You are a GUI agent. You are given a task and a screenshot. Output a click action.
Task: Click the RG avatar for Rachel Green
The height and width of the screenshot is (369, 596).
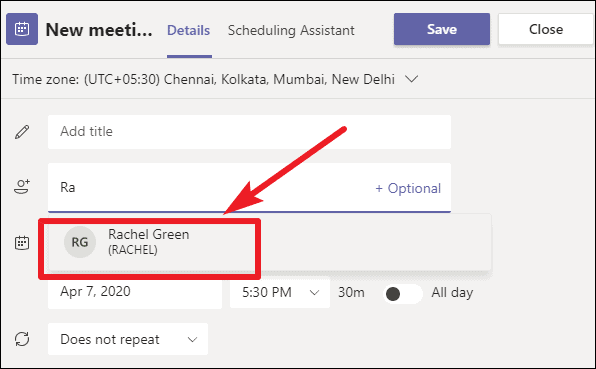click(80, 242)
